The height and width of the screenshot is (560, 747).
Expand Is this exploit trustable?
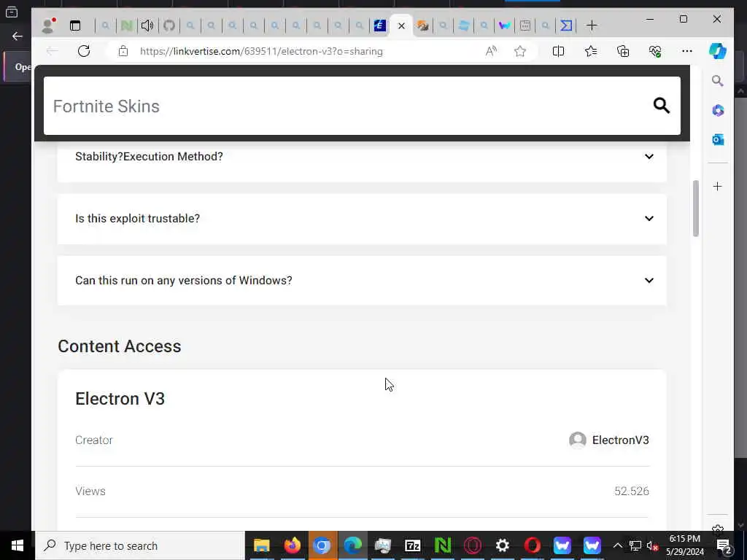click(x=362, y=219)
